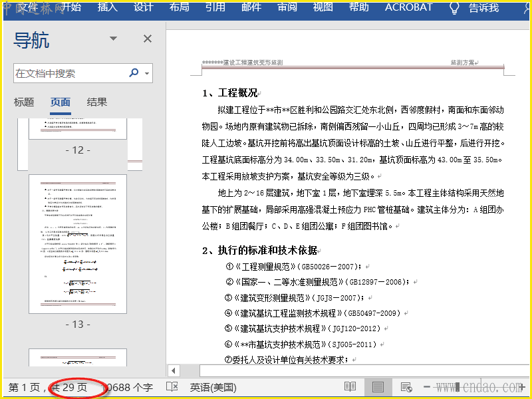Select the 审阅 ribbon tab

(287, 7)
